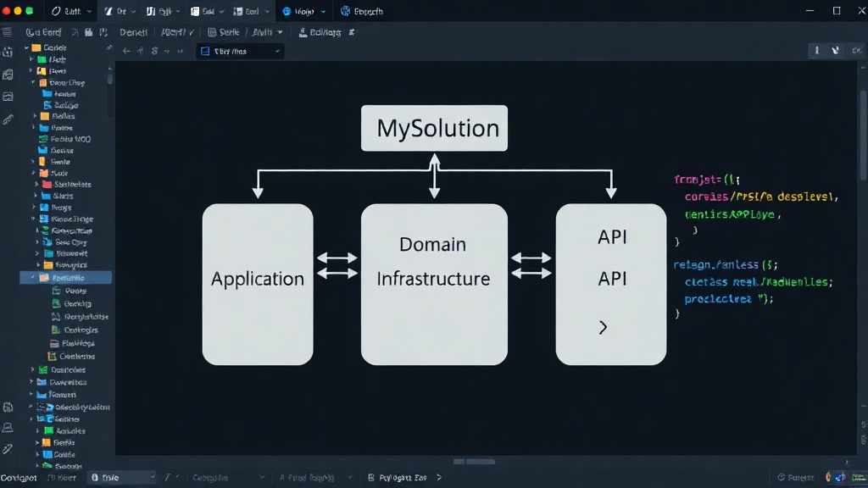Click the back arrow in the editor navigation bar
This screenshot has width=868, height=488.
point(126,51)
